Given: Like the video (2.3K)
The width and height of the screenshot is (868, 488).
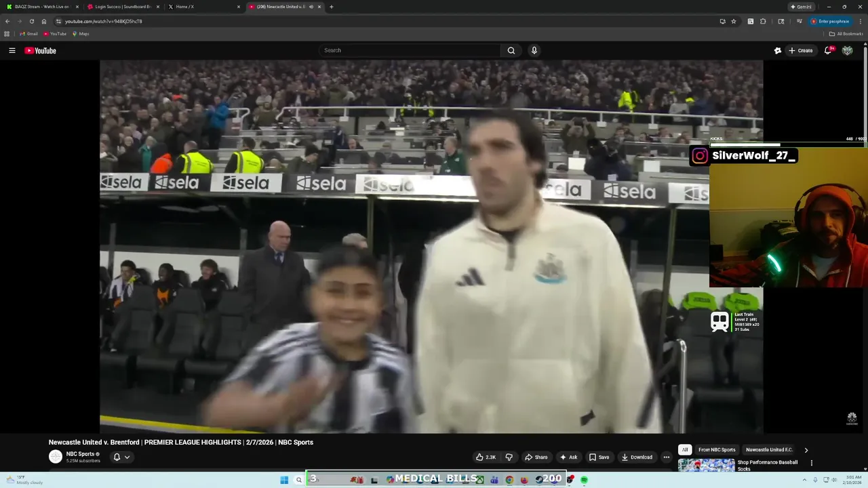Looking at the screenshot, I should point(486,457).
